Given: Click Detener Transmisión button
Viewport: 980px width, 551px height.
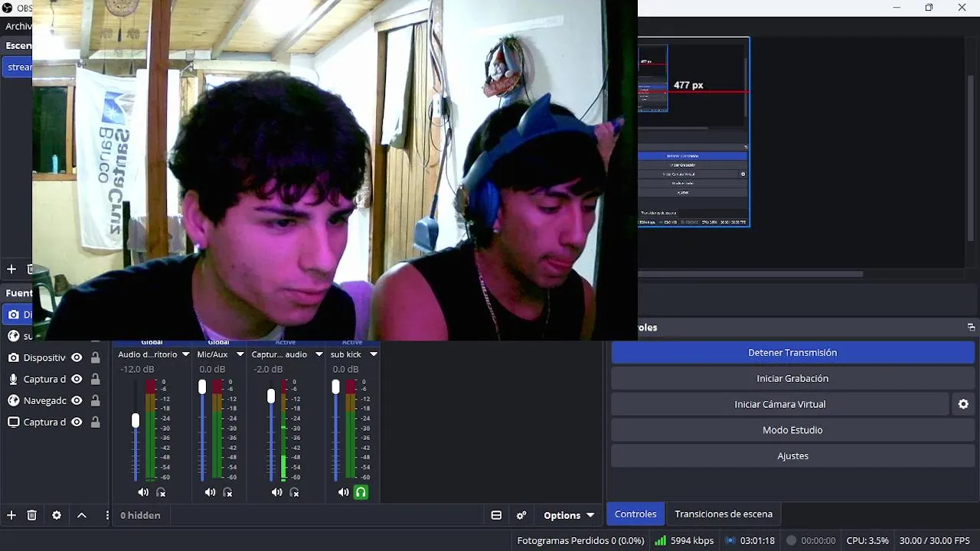Looking at the screenshot, I should (792, 352).
